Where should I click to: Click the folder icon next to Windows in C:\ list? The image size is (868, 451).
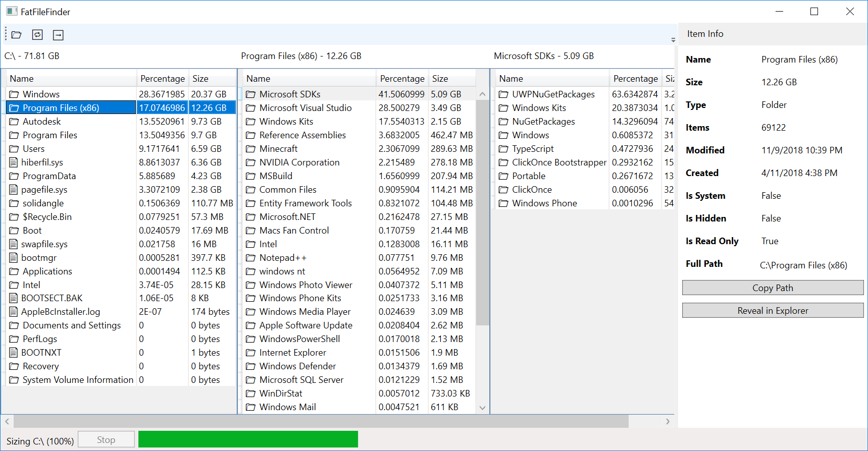pyautogui.click(x=14, y=94)
